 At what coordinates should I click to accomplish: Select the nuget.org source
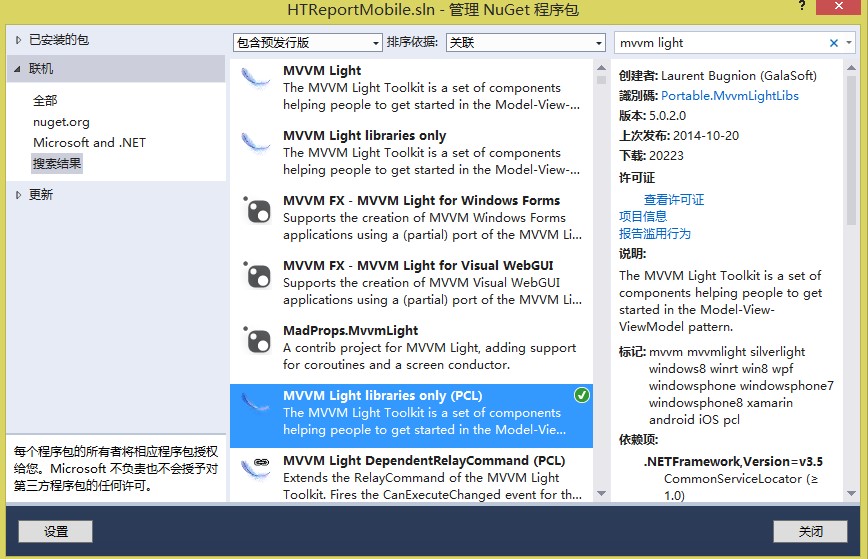click(61, 122)
